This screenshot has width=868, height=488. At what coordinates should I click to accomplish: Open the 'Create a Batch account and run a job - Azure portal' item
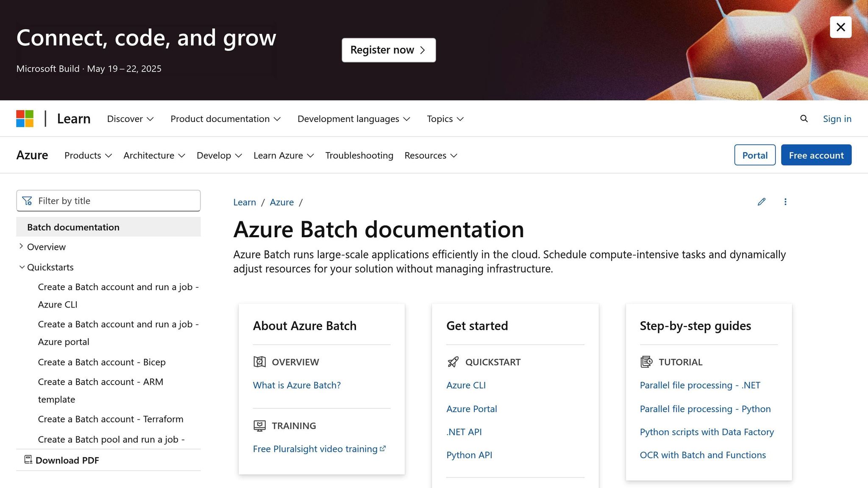(118, 333)
